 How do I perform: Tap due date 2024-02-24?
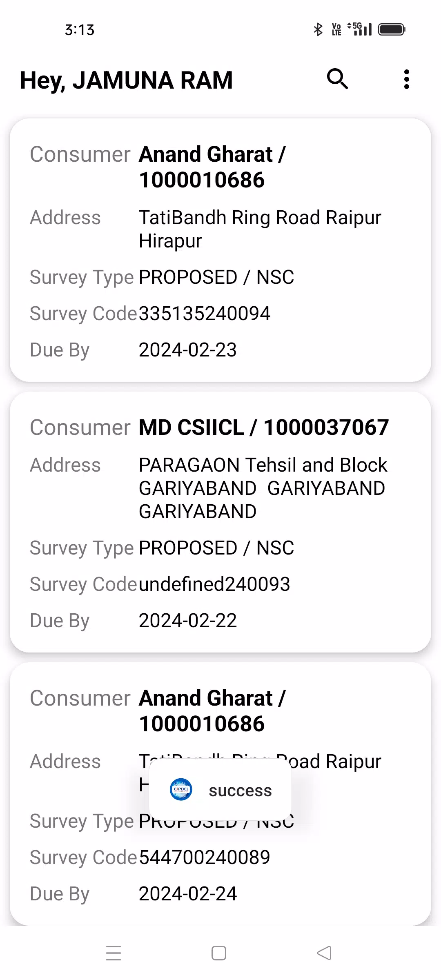pyautogui.click(x=188, y=894)
